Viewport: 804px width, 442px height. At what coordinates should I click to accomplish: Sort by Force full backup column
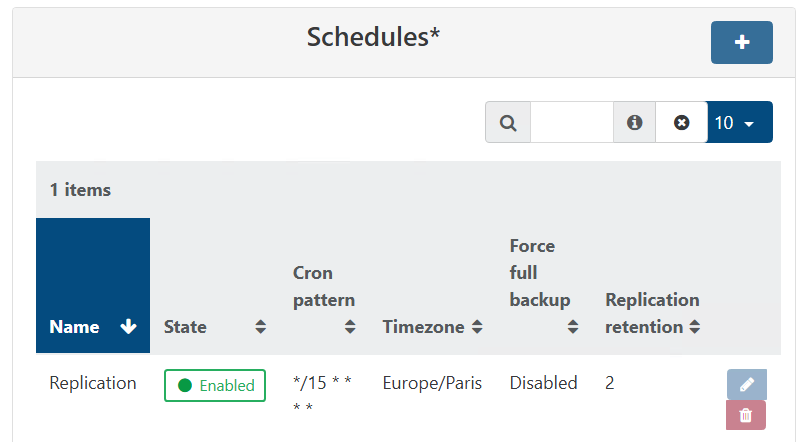pyautogui.click(x=573, y=327)
